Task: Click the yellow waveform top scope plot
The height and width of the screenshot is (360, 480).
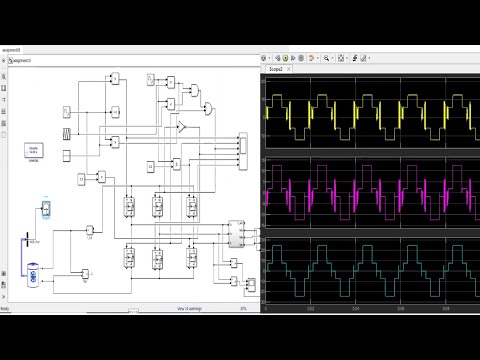Action: [373, 113]
